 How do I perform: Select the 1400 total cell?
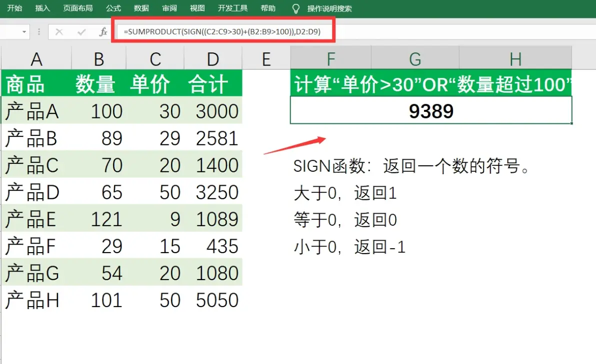click(213, 164)
